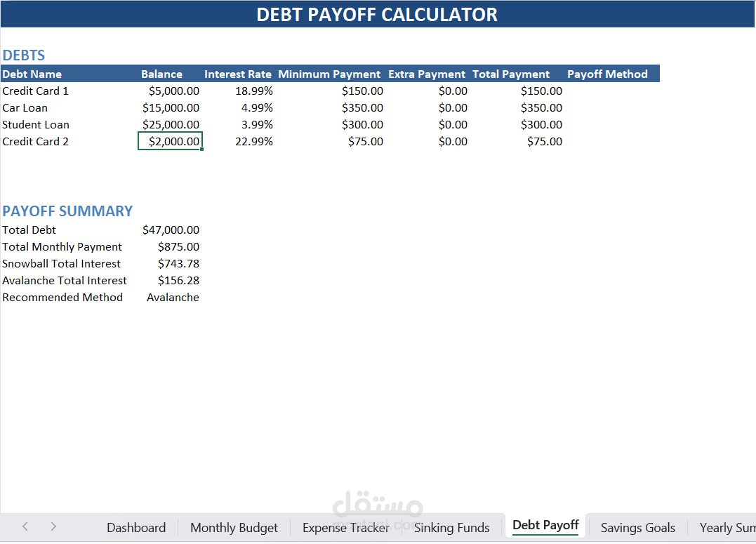Viewport: 756px width, 544px height.
Task: Select Credit Card 2 total payment $75.00
Action: tap(544, 142)
